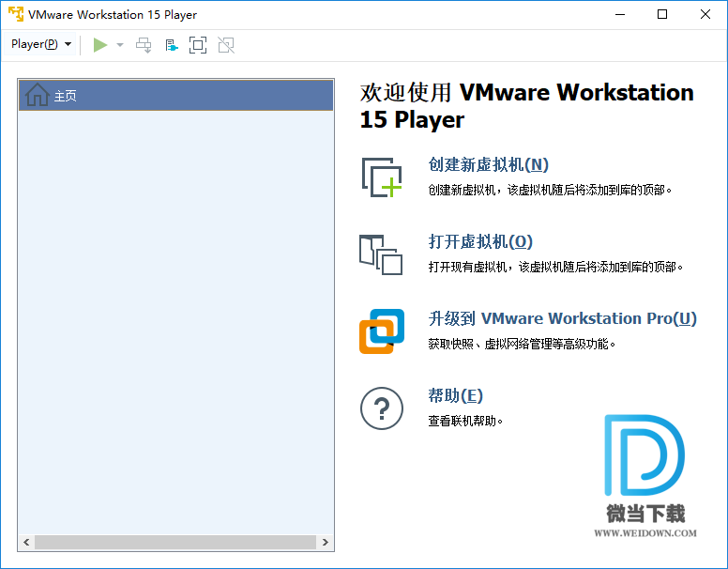This screenshot has height=569, width=728.
Task: Minimize the VMware Player window
Action: [x=620, y=14]
